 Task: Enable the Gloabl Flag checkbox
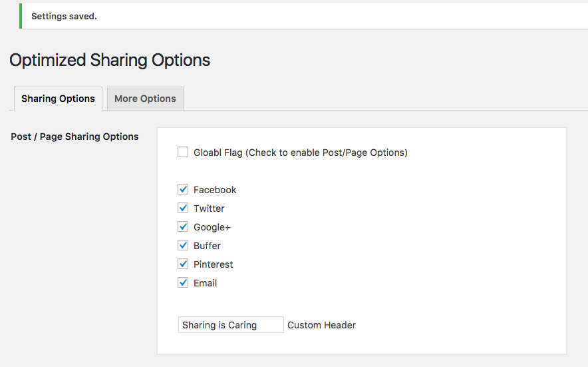pos(183,152)
